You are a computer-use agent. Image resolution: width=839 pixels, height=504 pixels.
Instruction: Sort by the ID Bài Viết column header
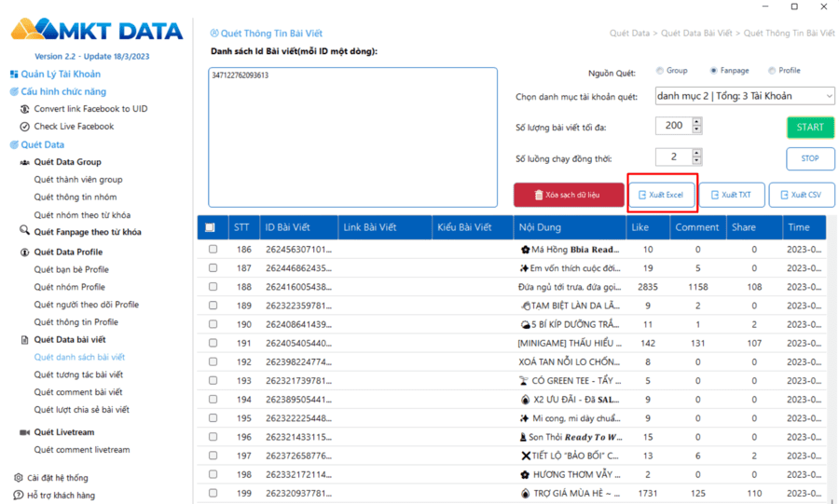(298, 227)
